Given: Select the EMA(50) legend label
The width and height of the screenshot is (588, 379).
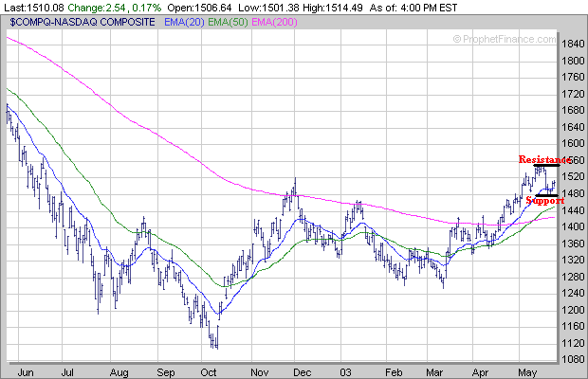Looking at the screenshot, I should tap(228, 23).
